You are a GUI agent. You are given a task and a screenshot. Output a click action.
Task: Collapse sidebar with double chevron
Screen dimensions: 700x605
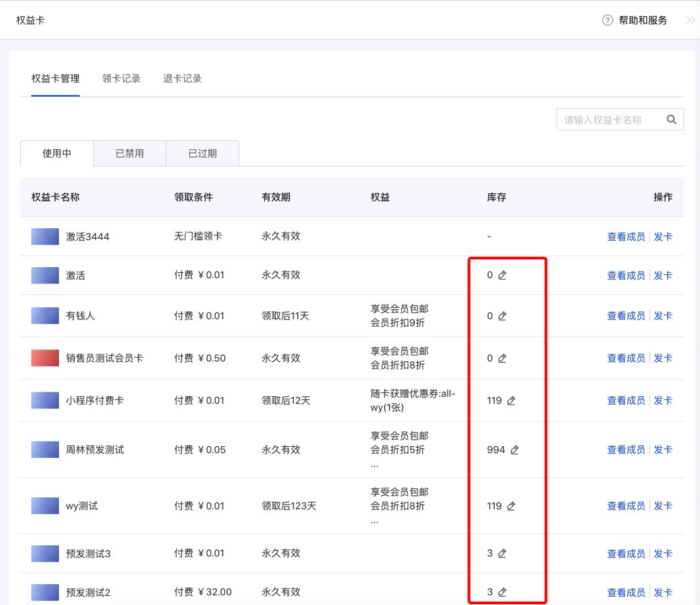pos(691,20)
